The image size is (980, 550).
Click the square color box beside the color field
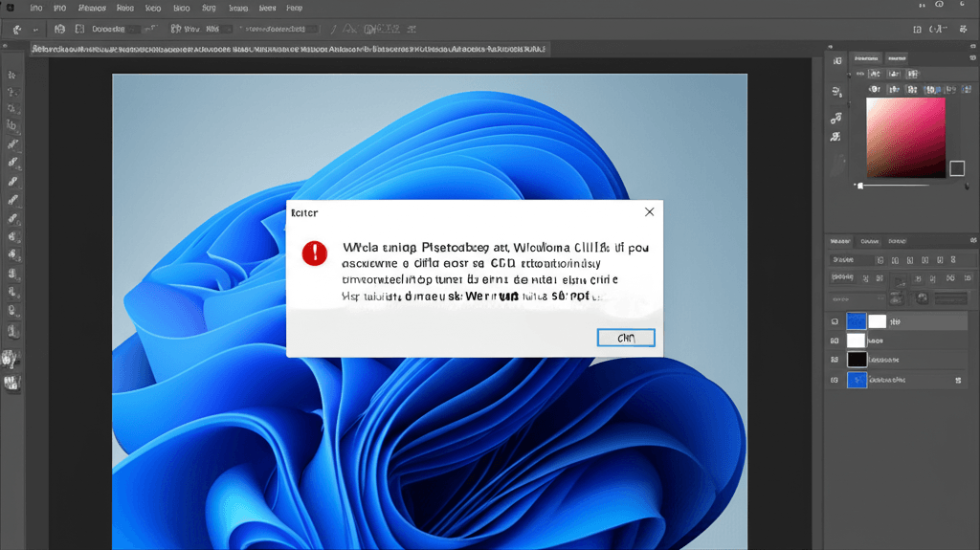point(957,168)
